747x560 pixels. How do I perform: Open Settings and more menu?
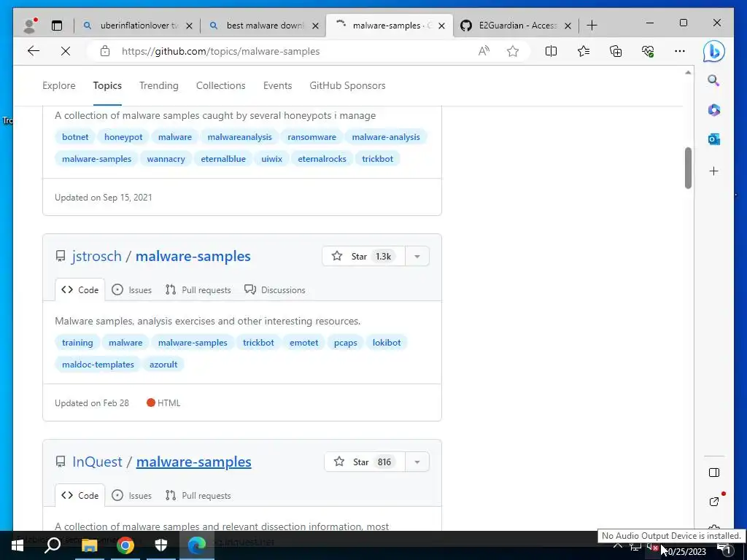pyautogui.click(x=680, y=51)
